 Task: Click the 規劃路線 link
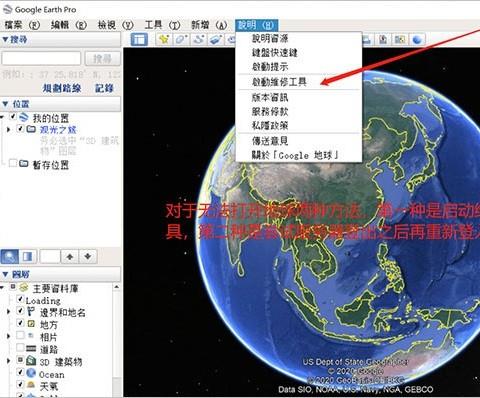[62, 88]
